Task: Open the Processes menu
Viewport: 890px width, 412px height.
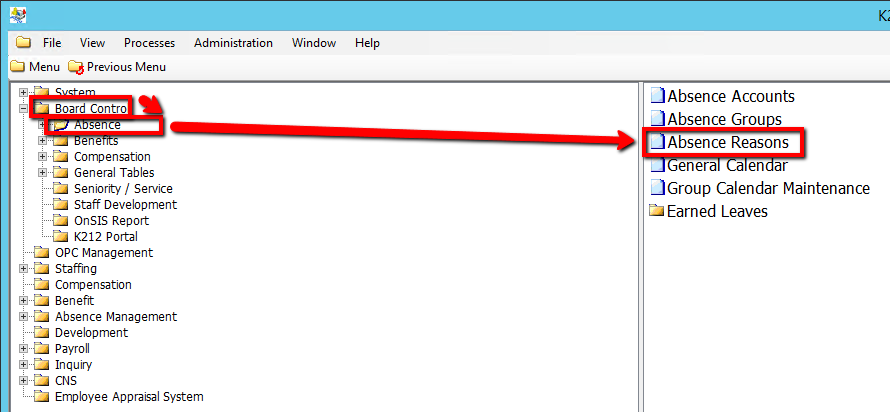Action: 149,43
